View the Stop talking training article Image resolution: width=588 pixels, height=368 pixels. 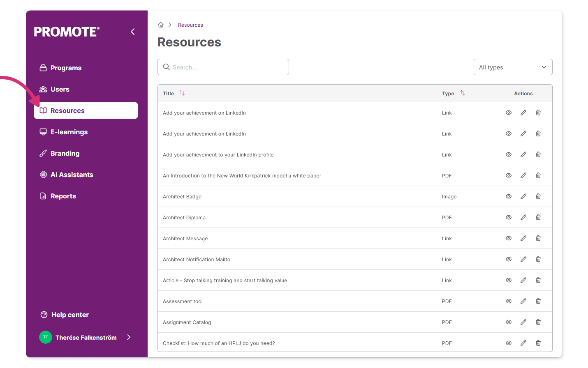pos(509,280)
